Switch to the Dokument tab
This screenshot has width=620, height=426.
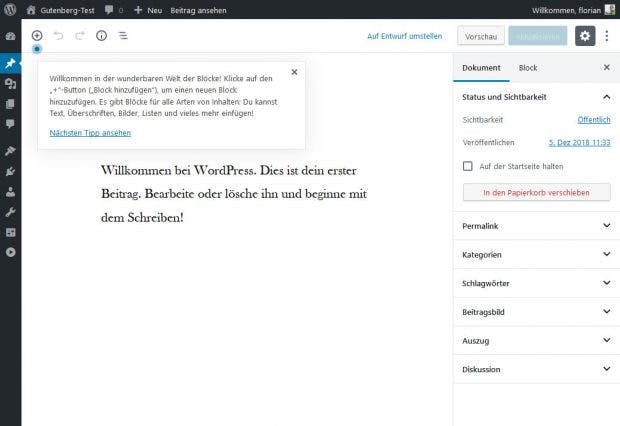coord(481,68)
